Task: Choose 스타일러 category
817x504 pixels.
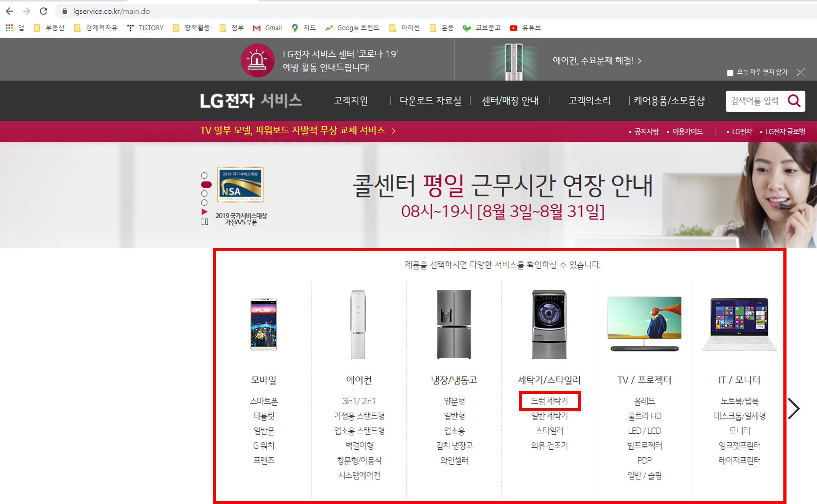Action: (550, 431)
